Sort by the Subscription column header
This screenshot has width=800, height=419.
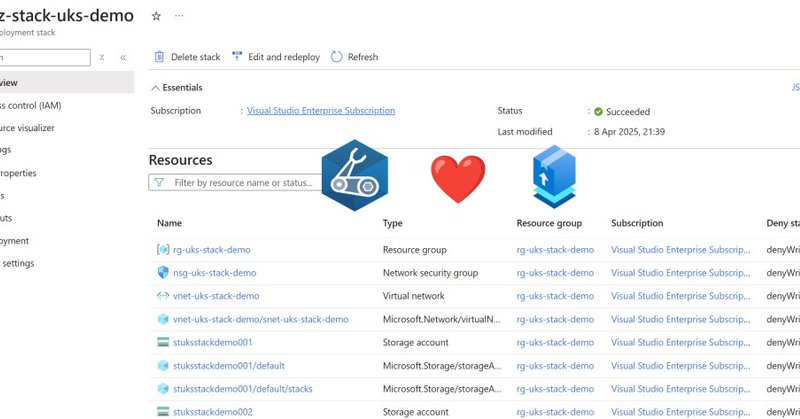(637, 223)
